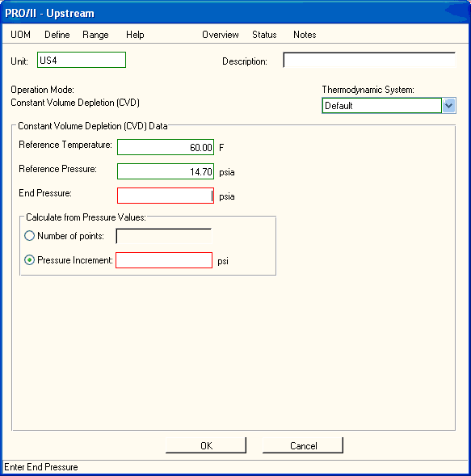
Task: Open the Overview menu item
Action: pyautogui.click(x=221, y=35)
